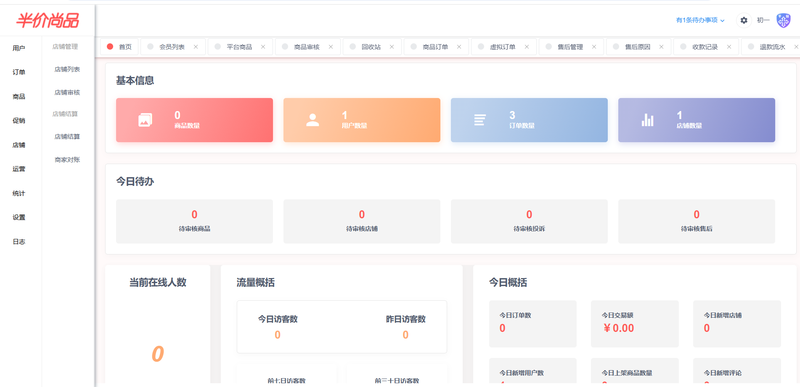Select 店铺审核 in the submenu
Screen dimensions: 800x387
click(67, 93)
